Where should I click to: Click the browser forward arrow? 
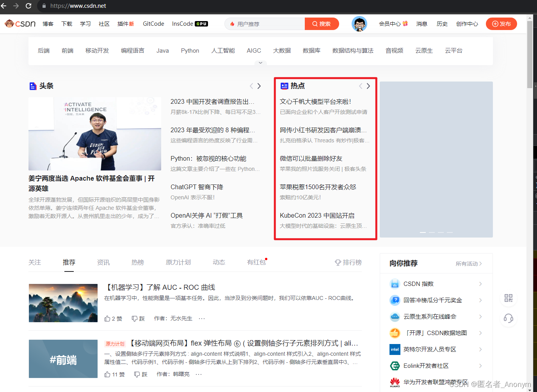[16, 6]
